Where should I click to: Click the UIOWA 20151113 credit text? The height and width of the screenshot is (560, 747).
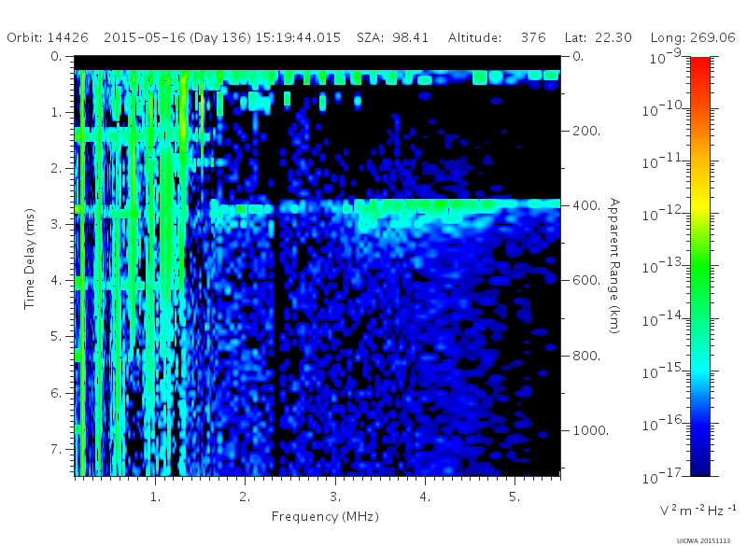[x=703, y=541]
